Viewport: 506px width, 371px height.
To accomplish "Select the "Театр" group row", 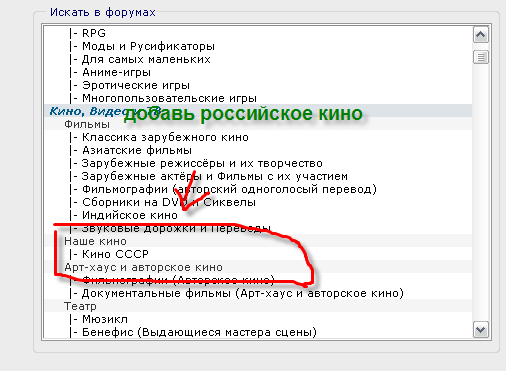I will click(x=258, y=306).
